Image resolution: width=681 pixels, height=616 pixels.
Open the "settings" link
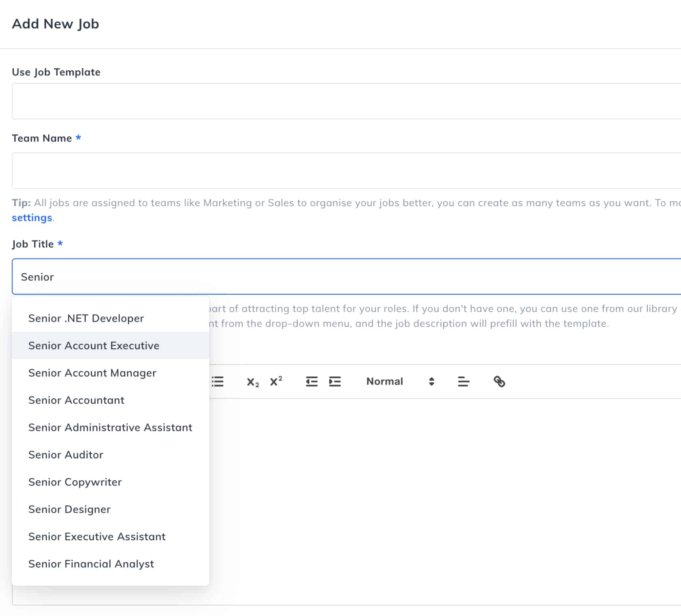click(x=32, y=218)
